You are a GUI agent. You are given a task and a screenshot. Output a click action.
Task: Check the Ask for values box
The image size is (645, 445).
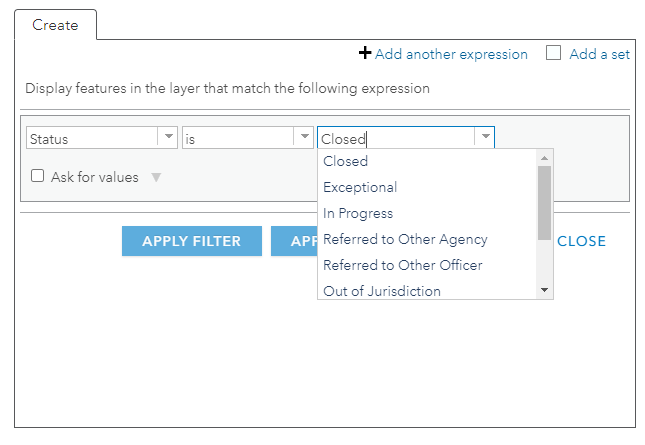click(x=38, y=176)
